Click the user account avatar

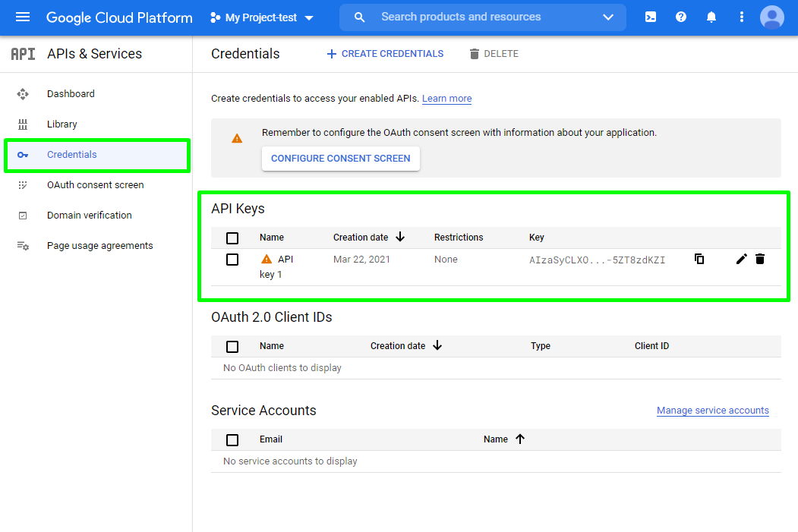[x=772, y=17]
